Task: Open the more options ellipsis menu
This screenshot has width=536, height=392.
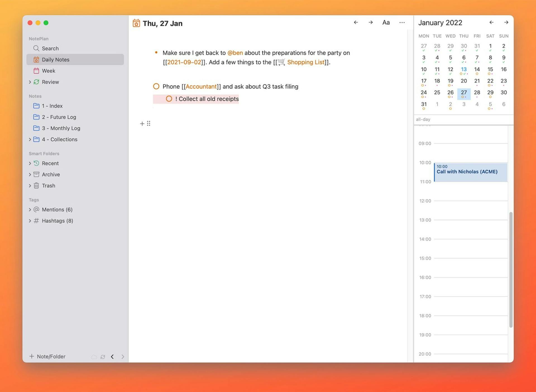Action: pos(402,23)
